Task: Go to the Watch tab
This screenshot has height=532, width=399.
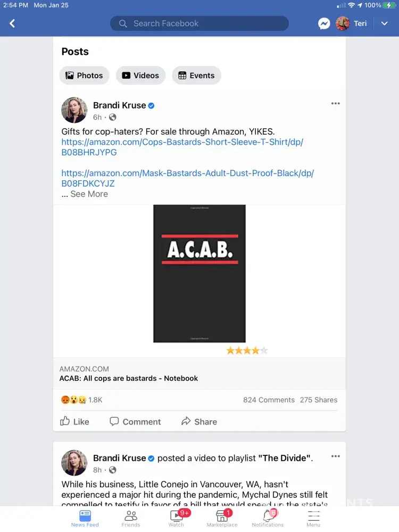Action: (x=176, y=518)
